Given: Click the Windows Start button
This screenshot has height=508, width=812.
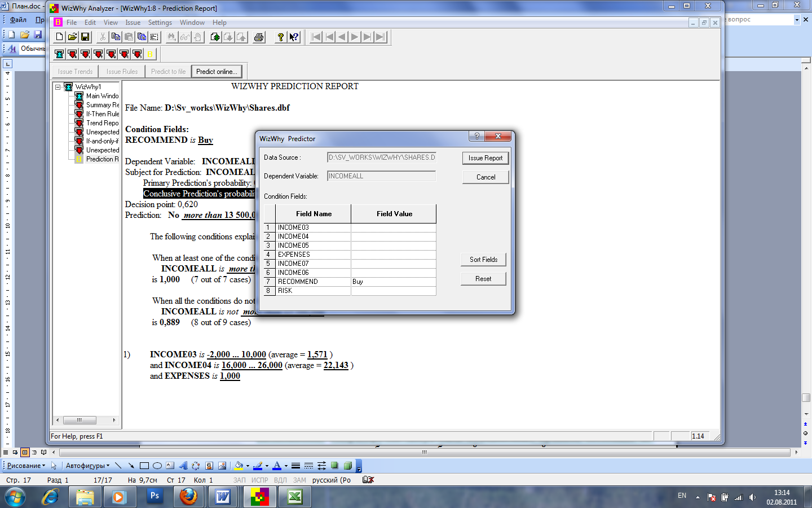Looking at the screenshot, I should (15, 497).
